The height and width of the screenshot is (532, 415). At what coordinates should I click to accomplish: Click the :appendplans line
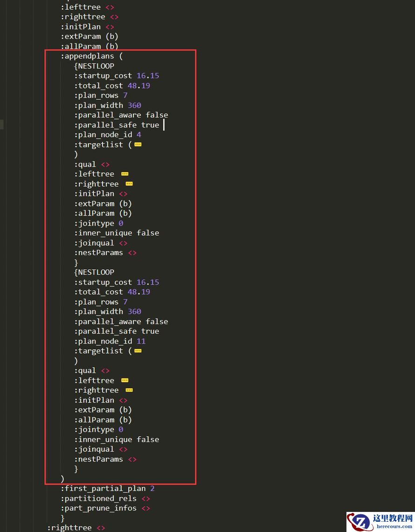point(91,56)
